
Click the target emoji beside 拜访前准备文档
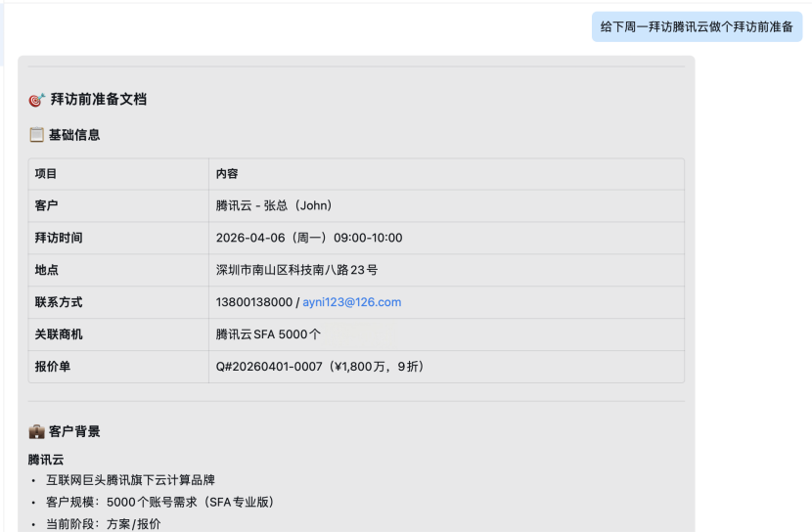[37, 100]
